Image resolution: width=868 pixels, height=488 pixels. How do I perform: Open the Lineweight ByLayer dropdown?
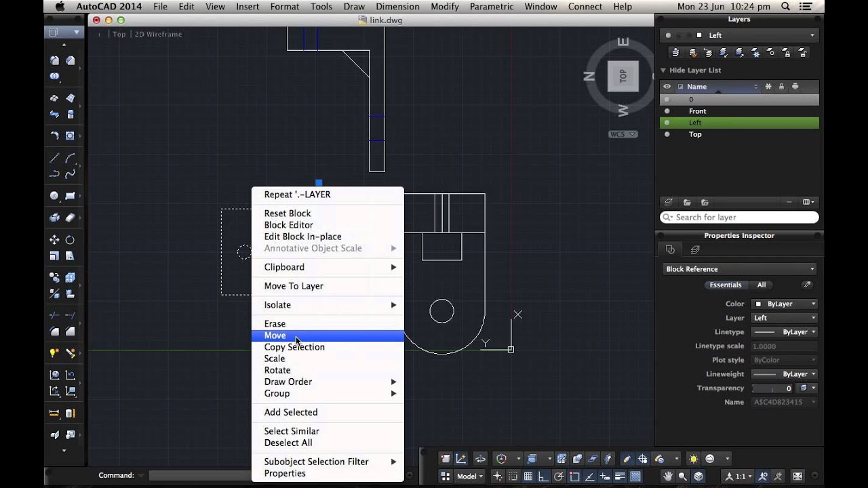(785, 374)
